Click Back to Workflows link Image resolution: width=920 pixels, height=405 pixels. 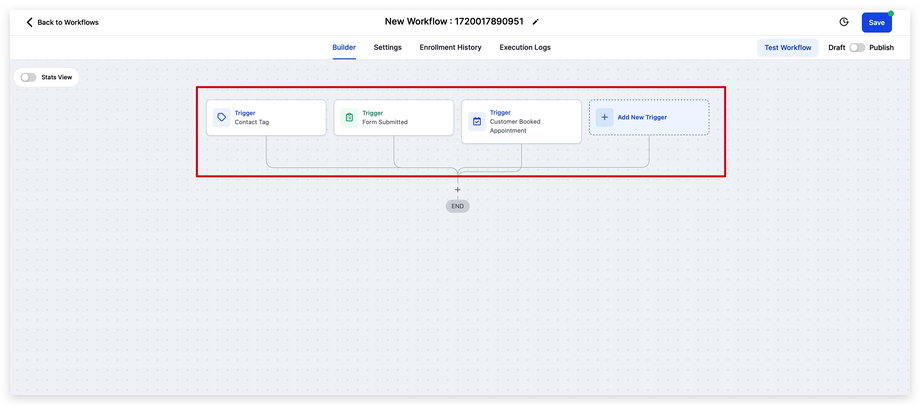(68, 22)
